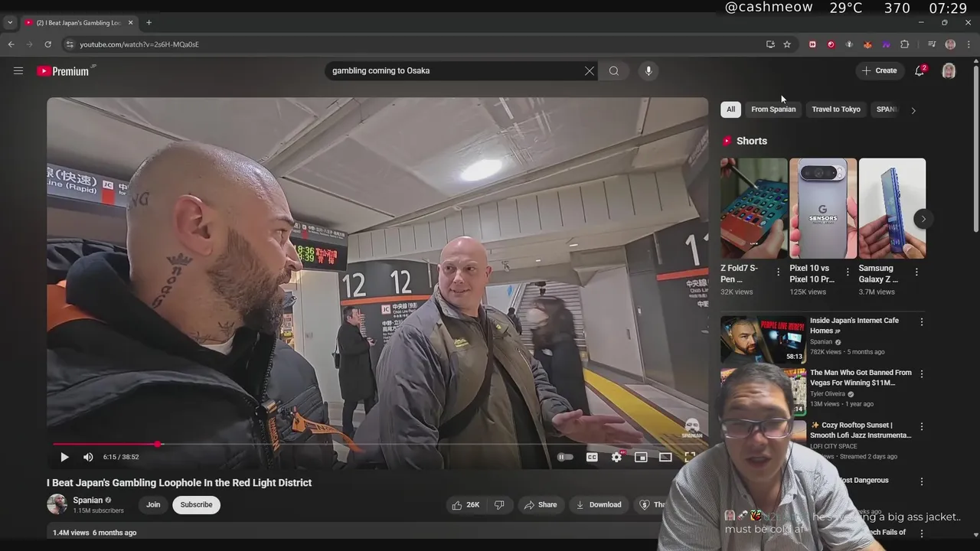This screenshot has height=551, width=980.
Task: Open the player settings gear
Action: click(x=616, y=457)
